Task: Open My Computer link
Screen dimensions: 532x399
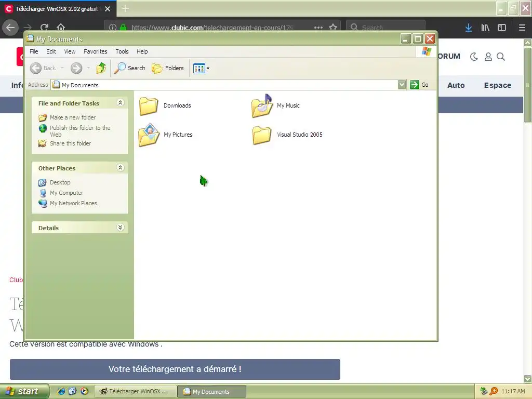Action: pyautogui.click(x=66, y=193)
